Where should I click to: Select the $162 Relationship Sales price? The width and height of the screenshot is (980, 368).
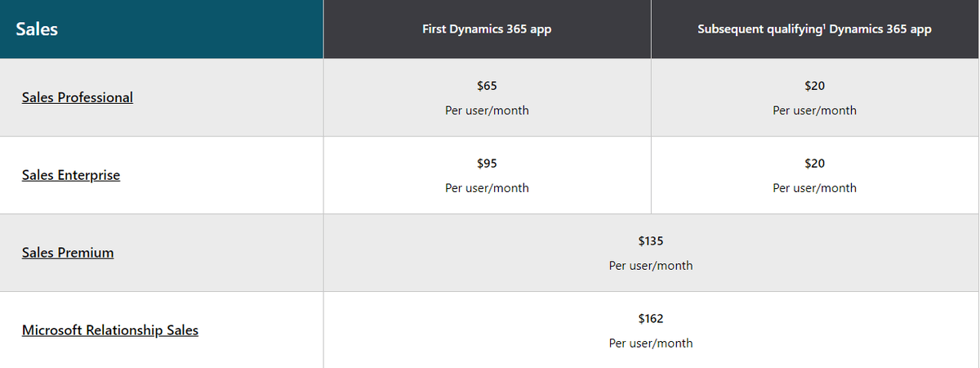point(651,318)
